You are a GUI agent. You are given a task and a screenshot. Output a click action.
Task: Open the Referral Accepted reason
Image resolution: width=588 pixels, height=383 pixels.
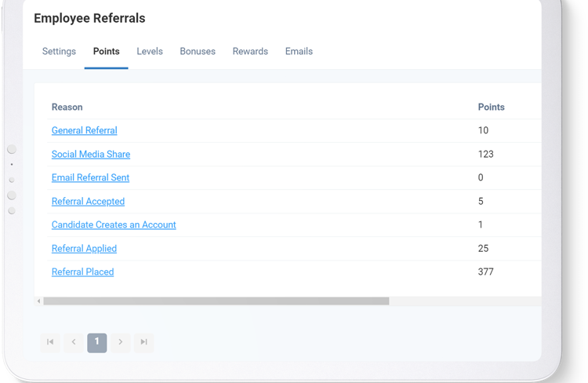click(x=88, y=202)
